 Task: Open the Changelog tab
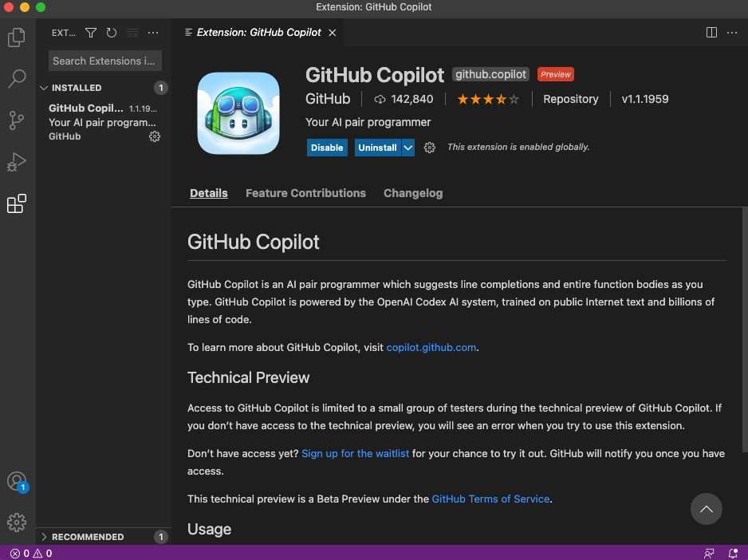[x=413, y=193]
